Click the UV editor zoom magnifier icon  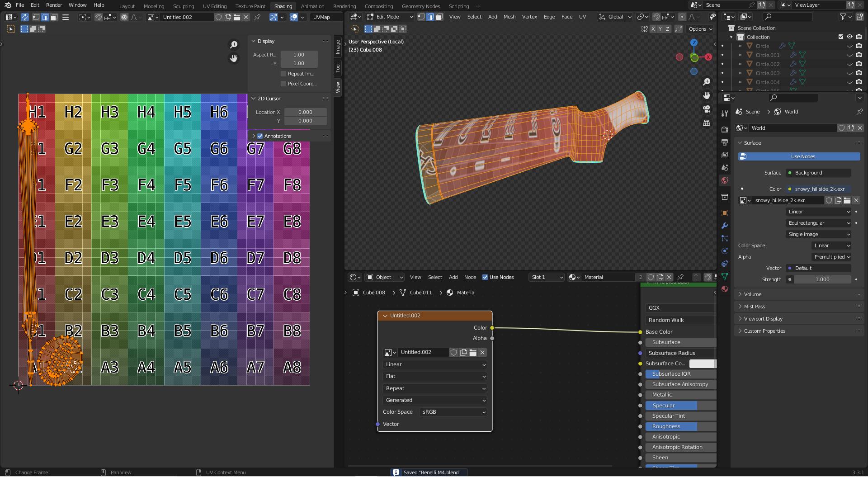pos(234,45)
